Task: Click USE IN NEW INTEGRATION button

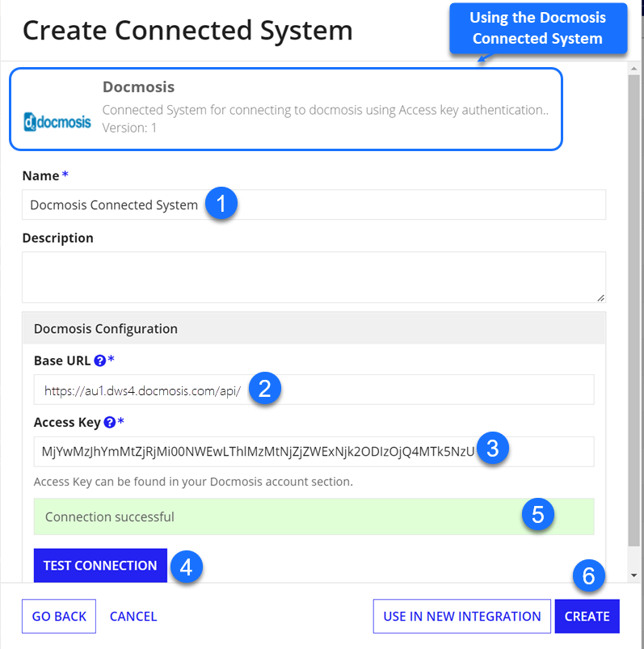Action: click(462, 617)
